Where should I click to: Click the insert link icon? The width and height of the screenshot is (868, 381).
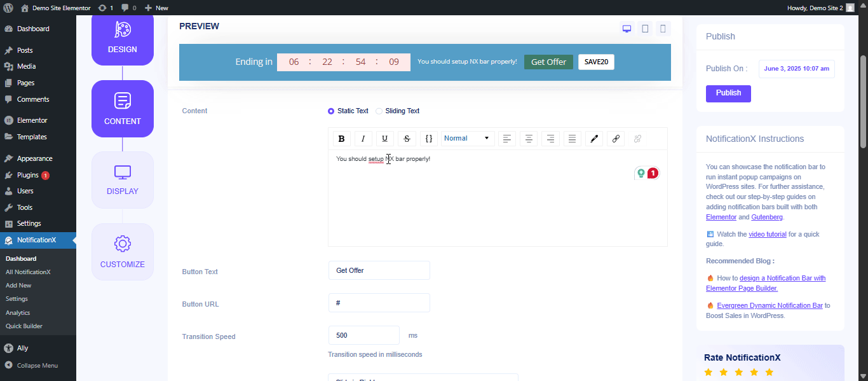(616, 139)
